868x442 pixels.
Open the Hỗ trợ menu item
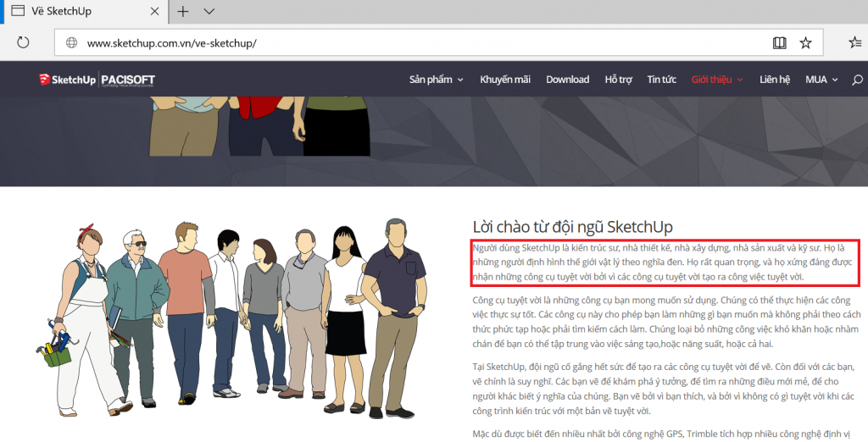pos(618,80)
